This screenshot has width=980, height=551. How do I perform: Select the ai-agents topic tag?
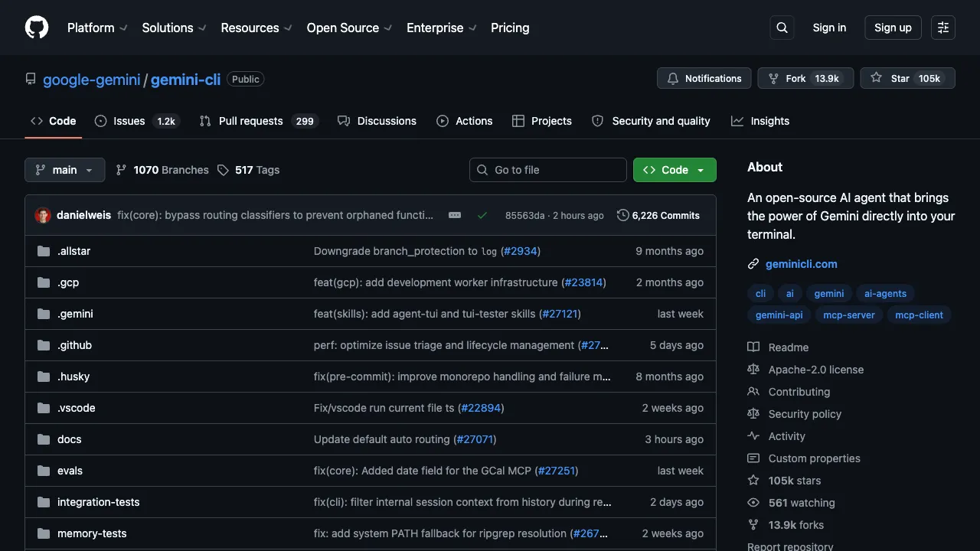pyautogui.click(x=885, y=294)
